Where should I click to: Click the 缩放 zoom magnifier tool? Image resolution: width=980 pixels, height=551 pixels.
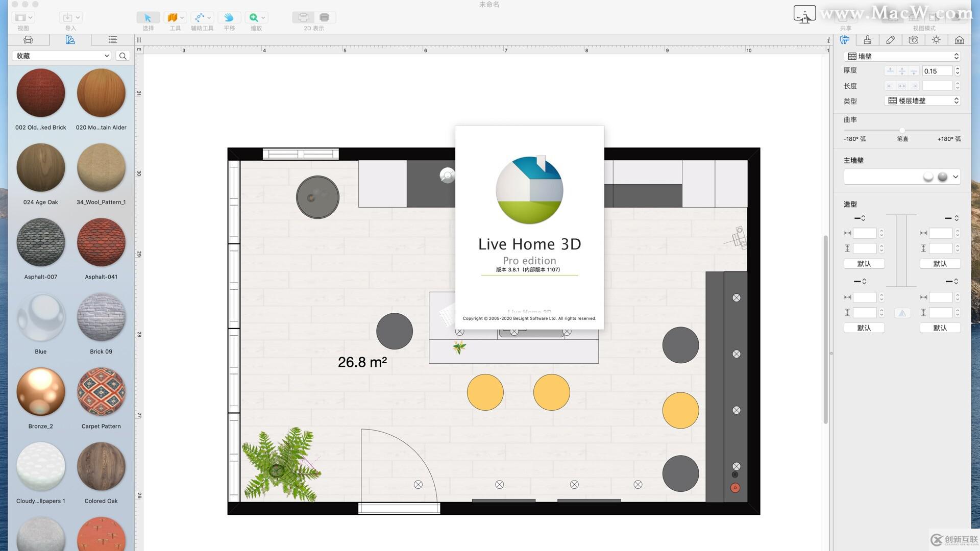254,17
